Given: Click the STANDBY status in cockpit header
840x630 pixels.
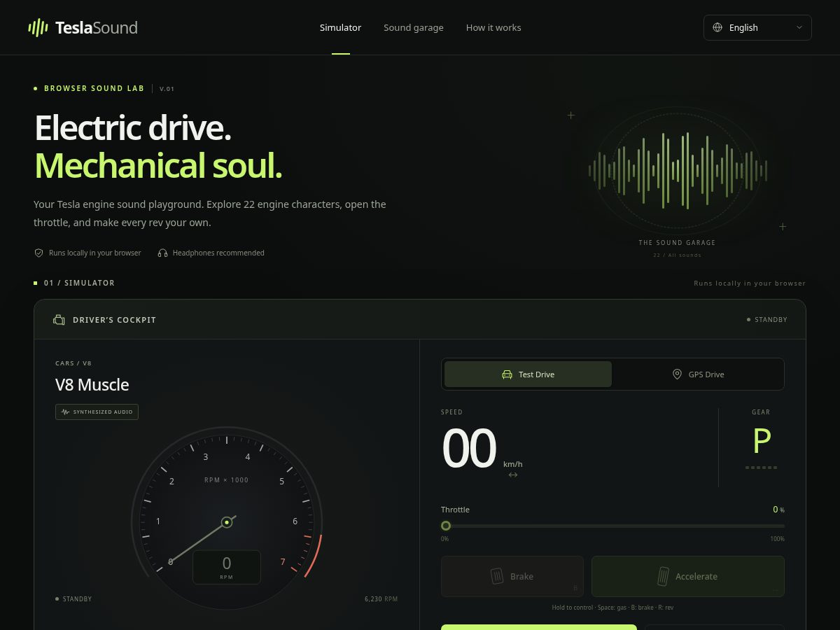Looking at the screenshot, I should (767, 320).
